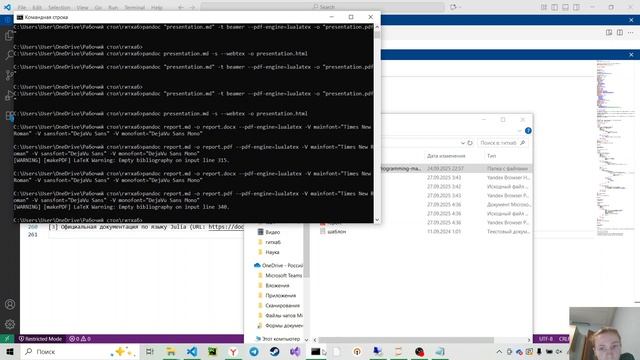Open the Manage gear in activity bar
Viewport: 640px width, 360px height.
point(10,324)
